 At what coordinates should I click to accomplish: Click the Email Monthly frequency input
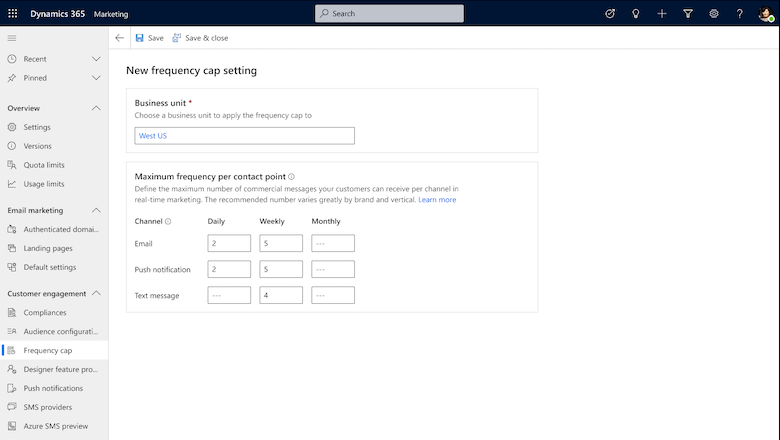coord(332,243)
